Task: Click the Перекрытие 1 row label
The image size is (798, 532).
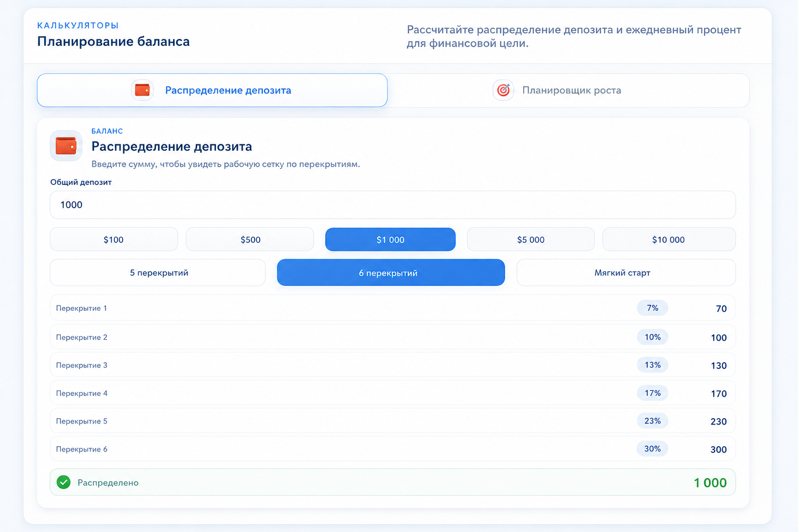Action: click(x=82, y=308)
